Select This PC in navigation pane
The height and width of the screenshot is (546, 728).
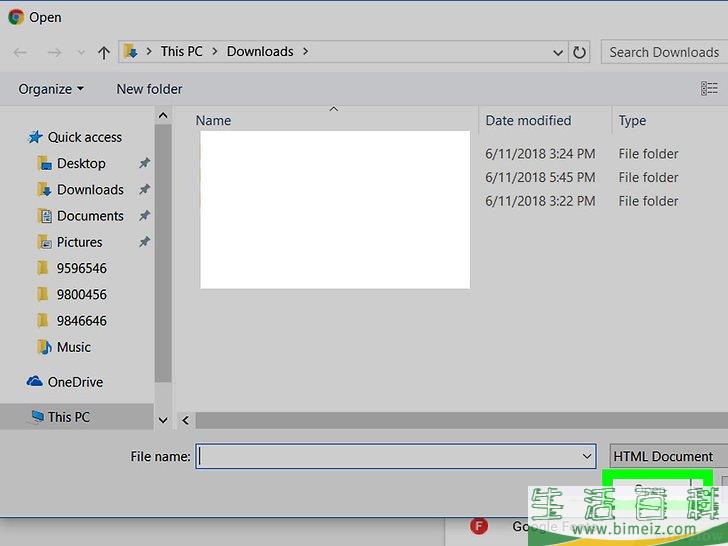click(68, 417)
